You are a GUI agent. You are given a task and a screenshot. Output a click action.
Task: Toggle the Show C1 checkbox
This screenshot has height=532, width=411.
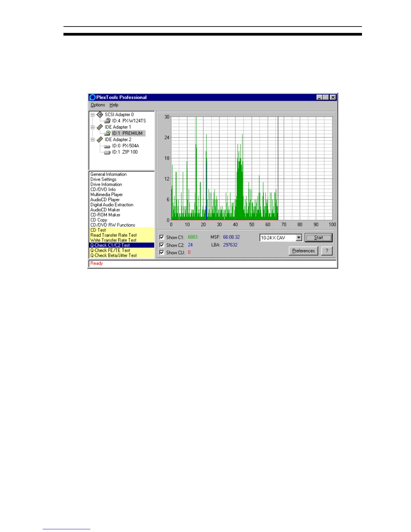pyautogui.click(x=162, y=237)
